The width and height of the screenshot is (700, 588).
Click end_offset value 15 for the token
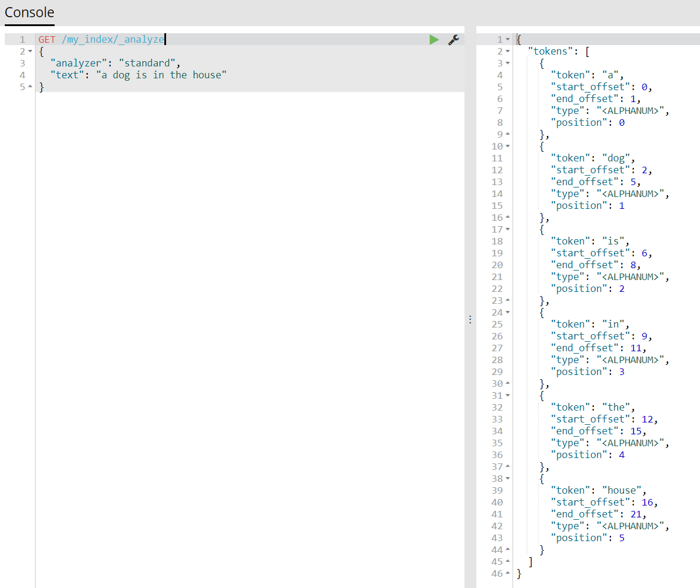click(636, 431)
